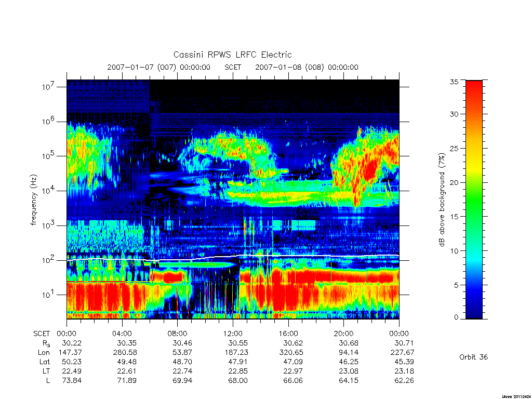Click the Rs value 30.55

(238, 343)
